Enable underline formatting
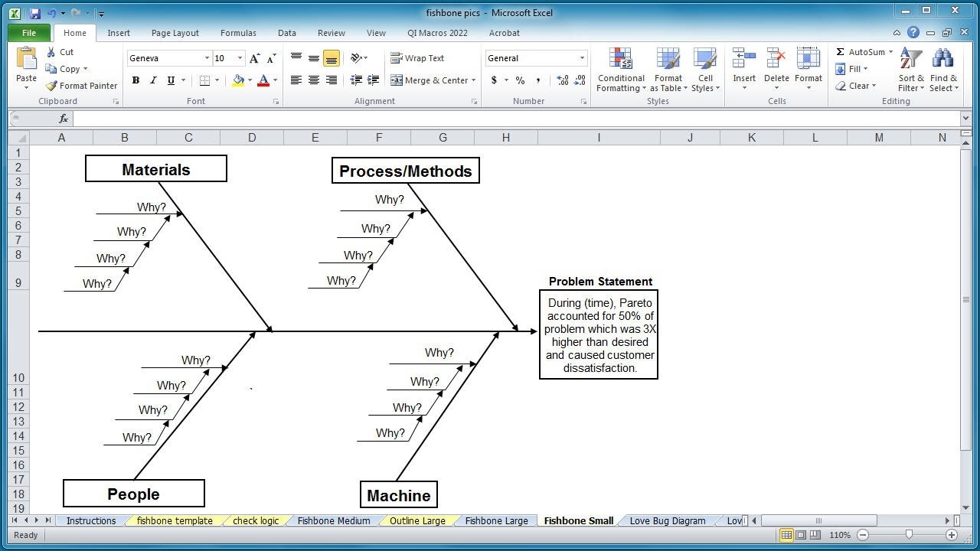Screen dimensions: 980x551 click(169, 80)
